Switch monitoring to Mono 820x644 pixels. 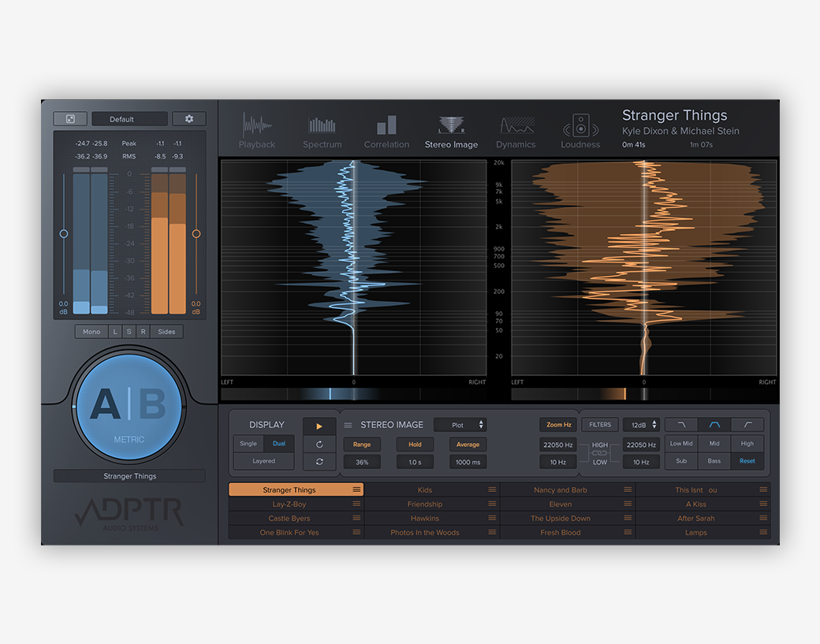pyautogui.click(x=91, y=331)
